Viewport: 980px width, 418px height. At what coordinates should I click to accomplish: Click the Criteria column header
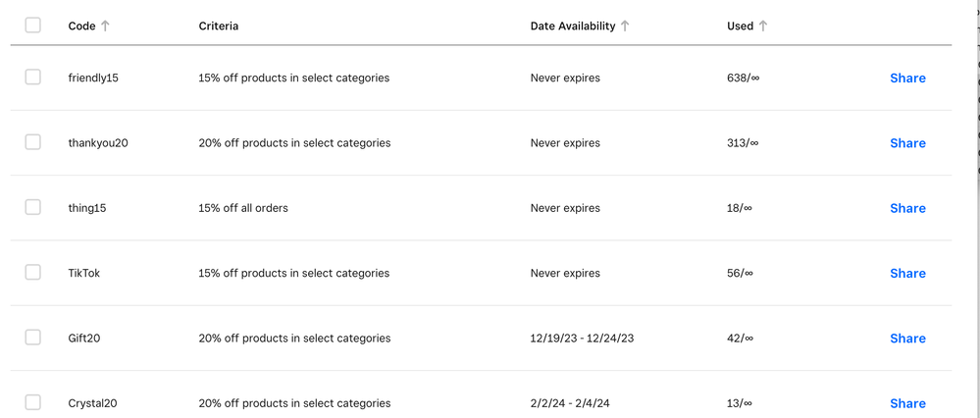click(x=218, y=26)
